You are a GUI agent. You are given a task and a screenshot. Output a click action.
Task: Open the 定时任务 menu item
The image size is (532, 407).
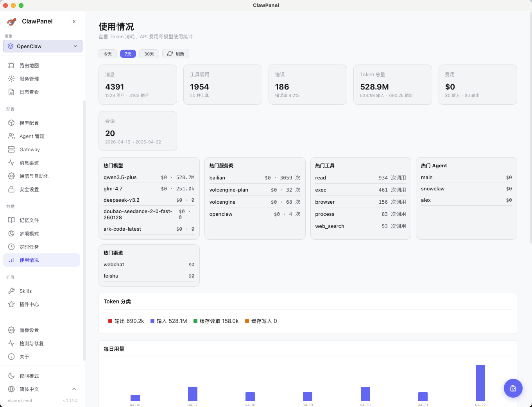29,247
